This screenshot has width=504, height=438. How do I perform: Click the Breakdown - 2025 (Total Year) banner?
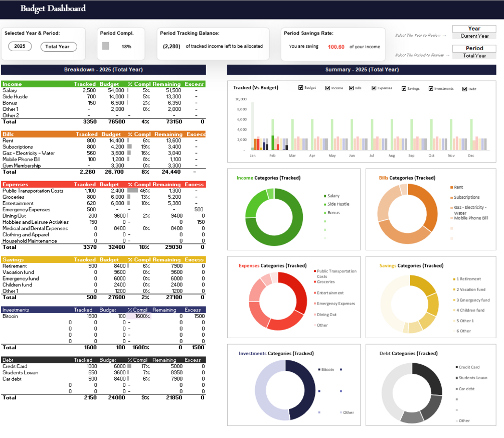tap(103, 69)
